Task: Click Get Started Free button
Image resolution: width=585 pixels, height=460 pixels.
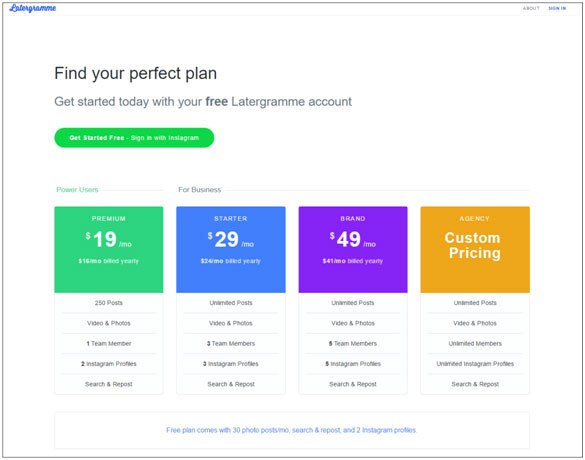Action: click(x=134, y=138)
